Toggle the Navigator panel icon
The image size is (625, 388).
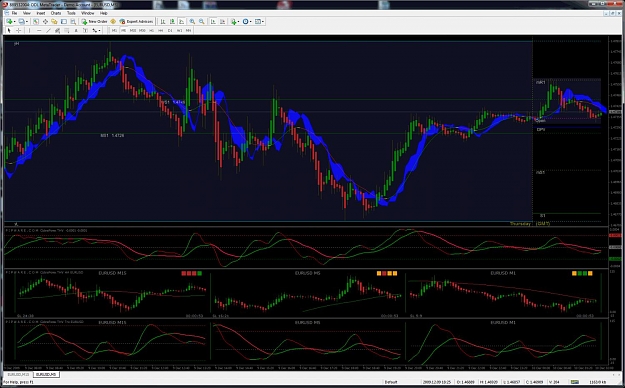click(x=54, y=22)
